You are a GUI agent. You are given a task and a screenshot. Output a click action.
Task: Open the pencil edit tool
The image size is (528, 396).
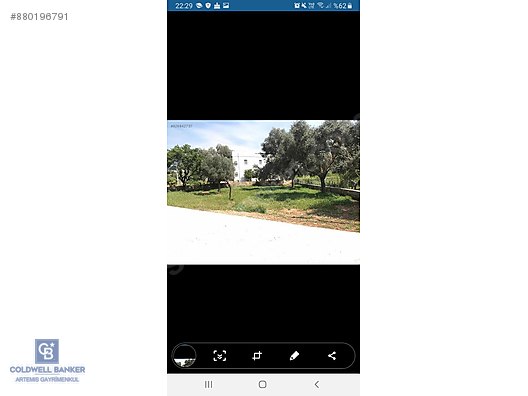pos(294,356)
